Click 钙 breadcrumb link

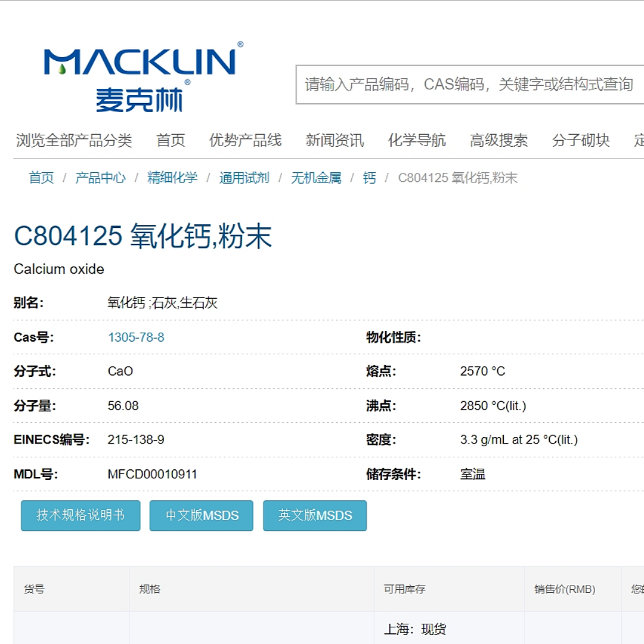pos(369,178)
